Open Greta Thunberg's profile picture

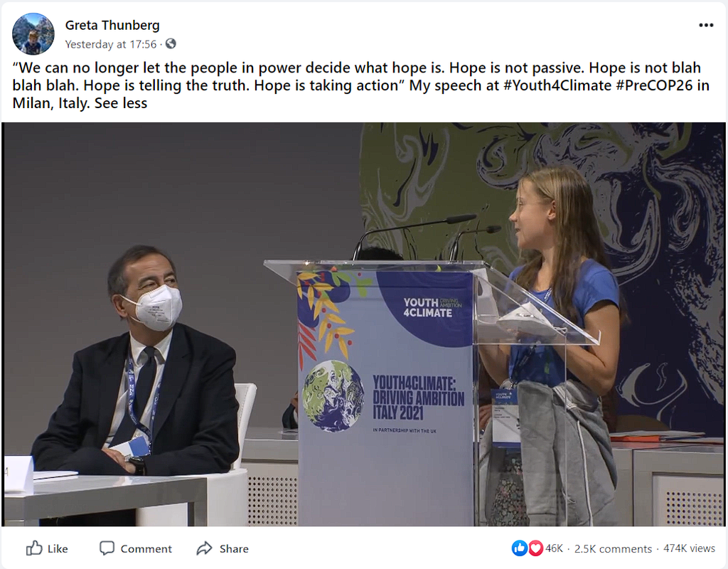[x=33, y=34]
